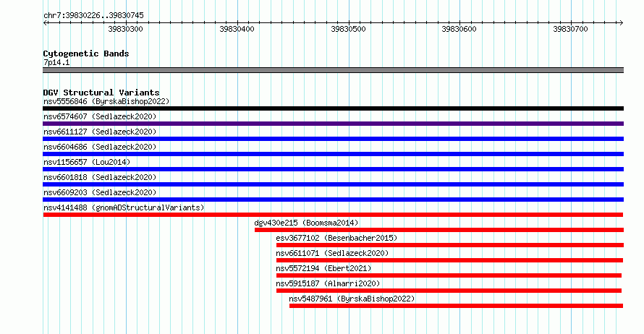This screenshot has width=644, height=334.
Task: Click the purple bar of nsv6574607
Action: (x=333, y=124)
